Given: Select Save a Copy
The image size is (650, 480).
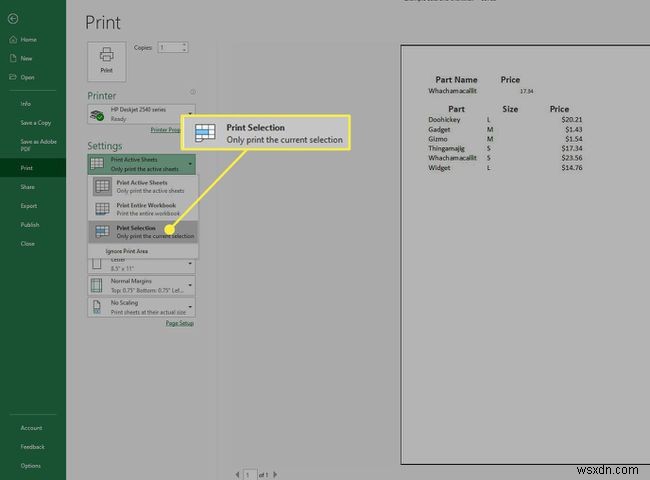Looking at the screenshot, I should [36, 123].
